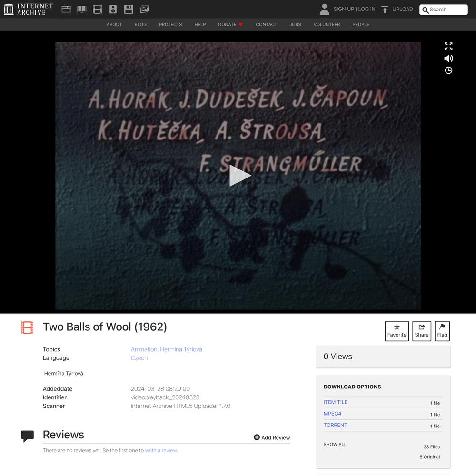The width and height of the screenshot is (476, 476).
Task: Open the Web (Wayback) media icon
Action: coord(66,10)
